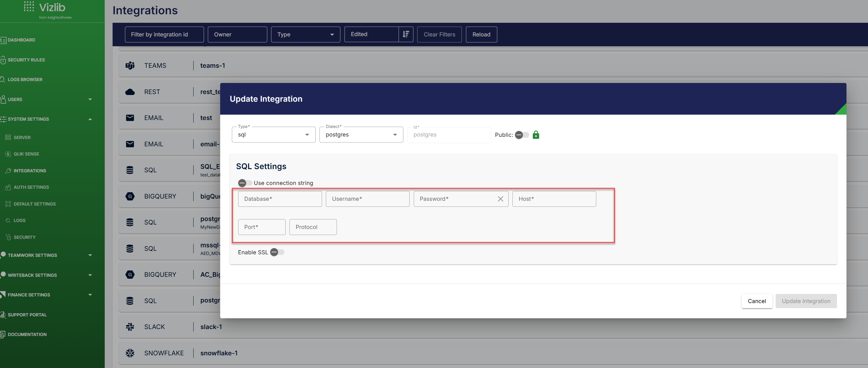Open Logs Browser in the sidebar

[x=25, y=79]
